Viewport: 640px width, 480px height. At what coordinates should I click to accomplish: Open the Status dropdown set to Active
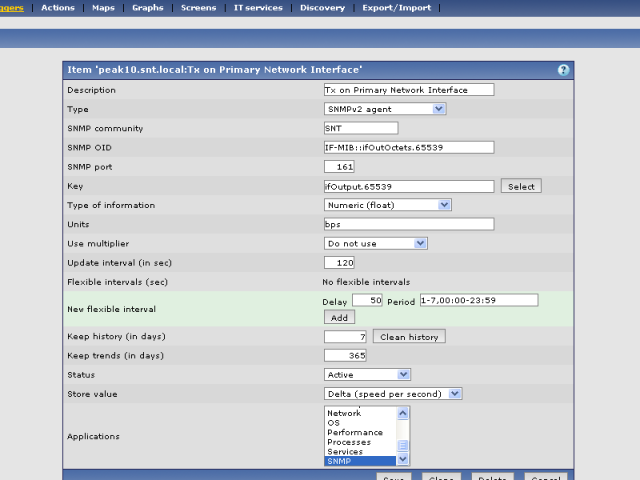[367, 375]
